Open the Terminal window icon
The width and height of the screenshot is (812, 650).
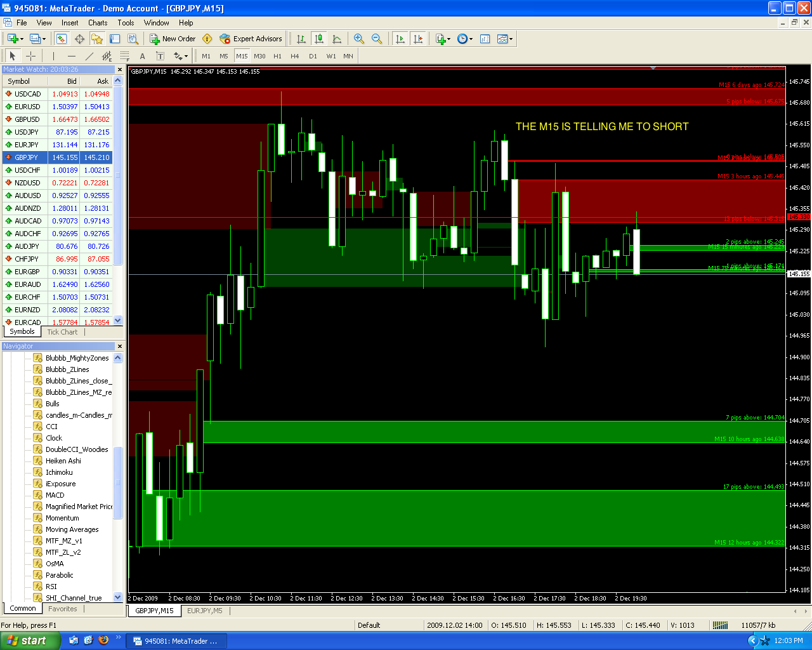115,39
